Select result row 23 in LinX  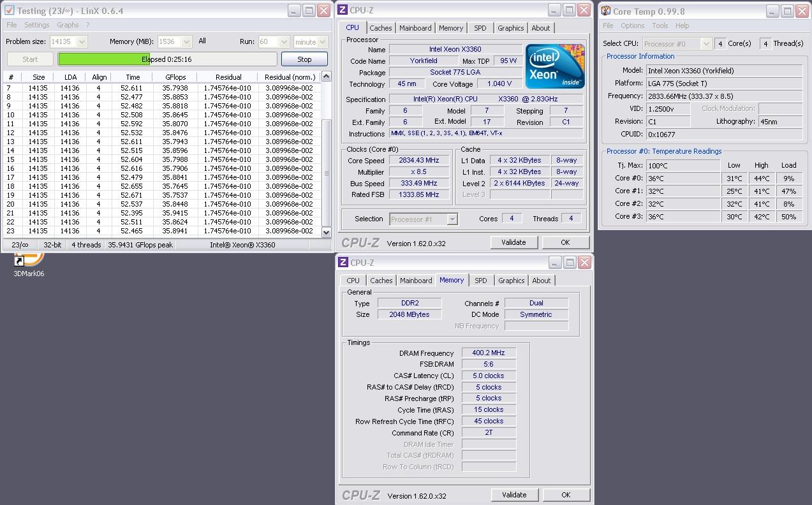point(162,231)
